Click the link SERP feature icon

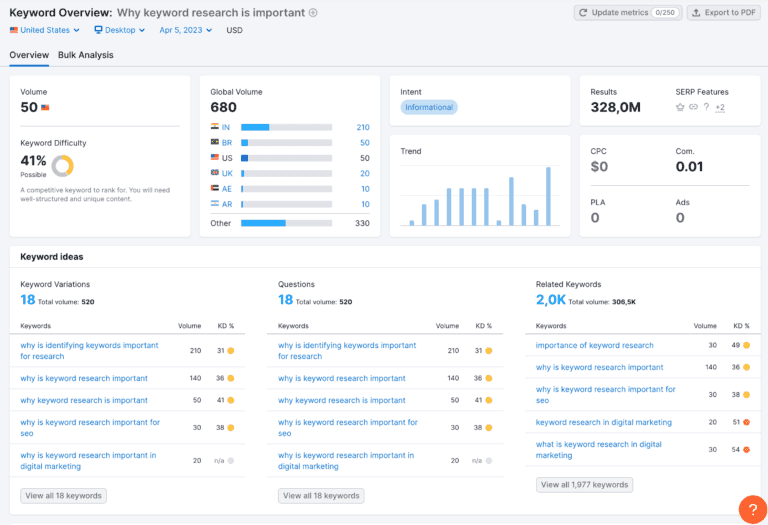click(x=693, y=107)
